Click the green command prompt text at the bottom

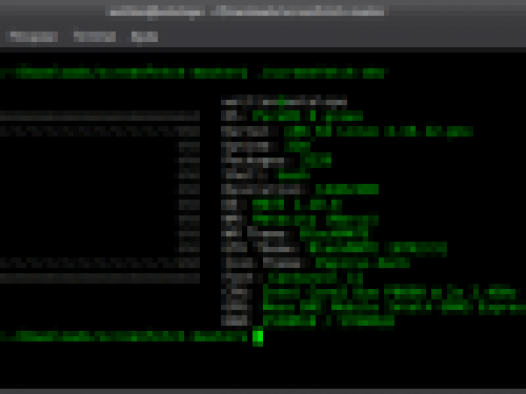point(123,336)
